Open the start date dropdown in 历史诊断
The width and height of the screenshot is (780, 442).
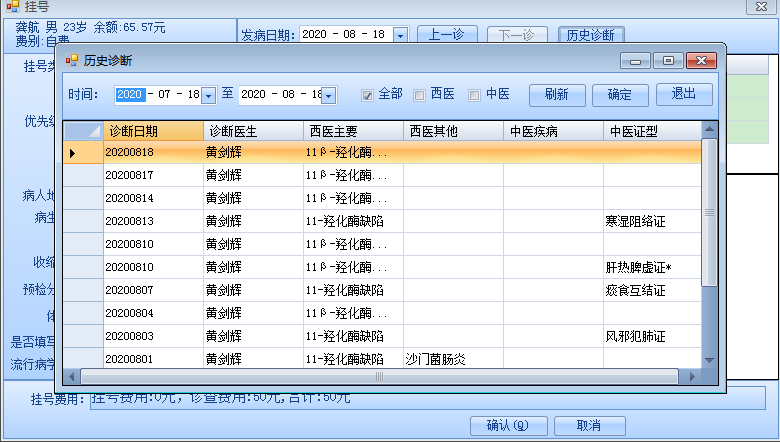(209, 95)
